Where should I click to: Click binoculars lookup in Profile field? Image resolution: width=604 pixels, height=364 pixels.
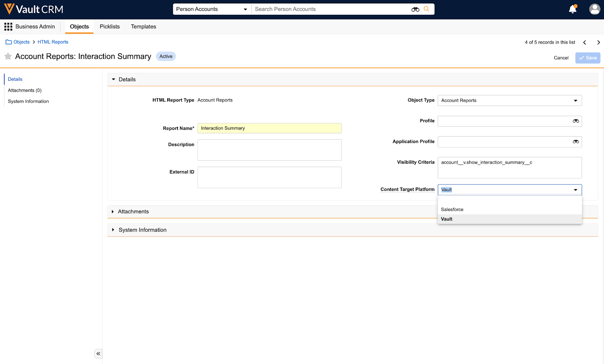coord(576,121)
